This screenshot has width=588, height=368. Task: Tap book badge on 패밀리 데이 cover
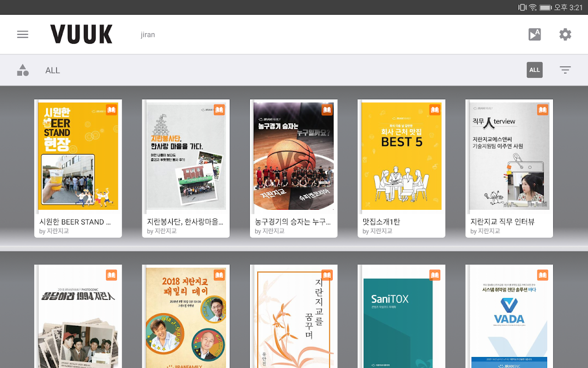point(220,275)
